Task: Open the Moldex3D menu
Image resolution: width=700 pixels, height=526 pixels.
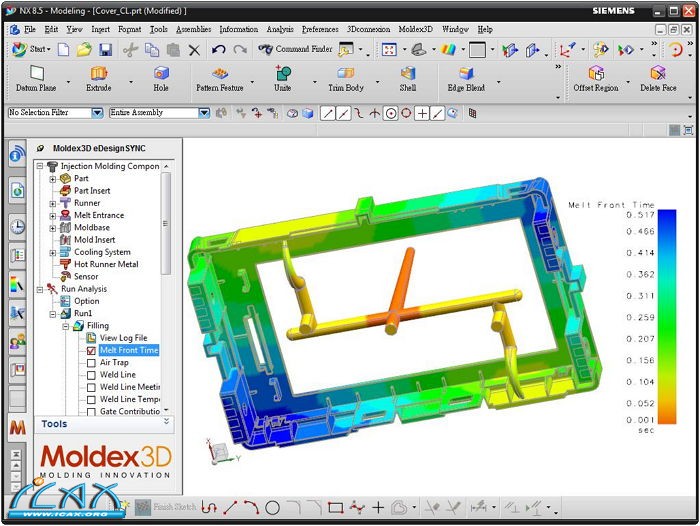Action: pos(416,29)
